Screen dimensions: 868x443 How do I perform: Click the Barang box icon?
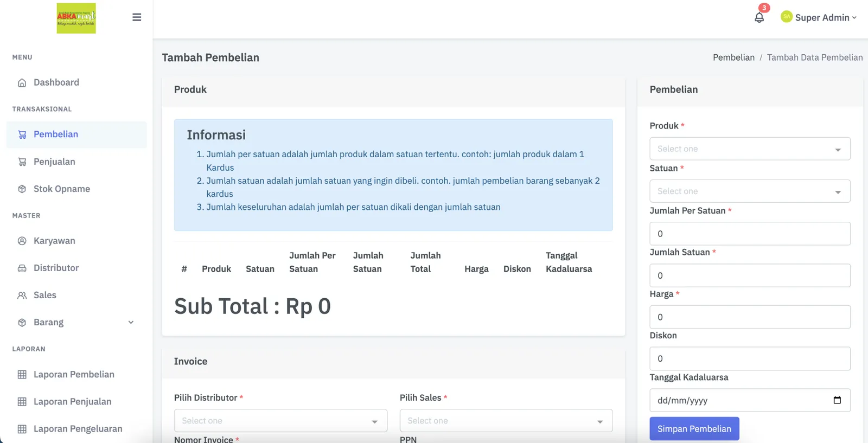pyautogui.click(x=22, y=322)
